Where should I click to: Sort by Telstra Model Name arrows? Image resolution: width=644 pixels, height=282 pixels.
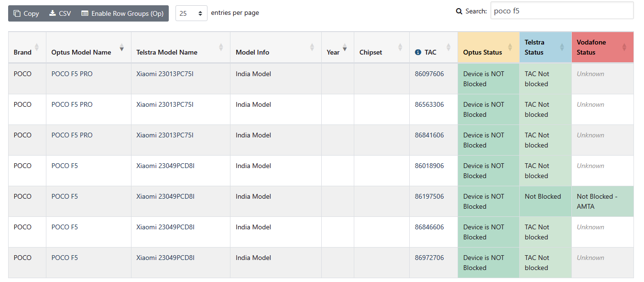221,47
